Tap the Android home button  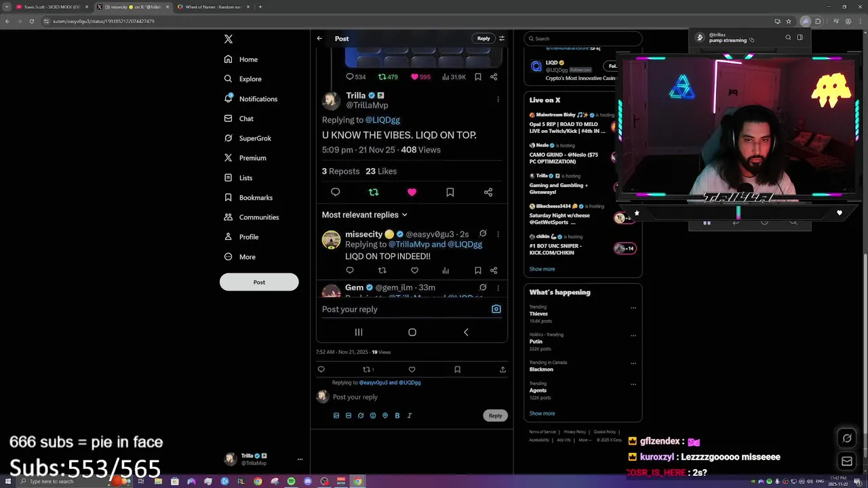(412, 332)
